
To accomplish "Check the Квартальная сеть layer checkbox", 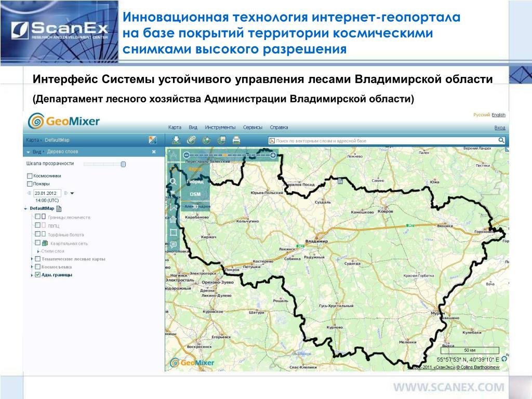I will tap(37, 243).
